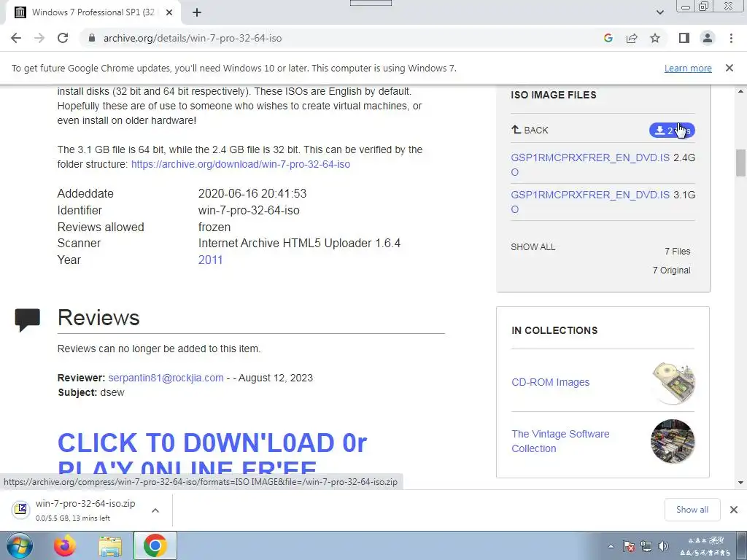Click the zip file icon in downloads bar
The height and width of the screenshot is (560, 747).
pyautogui.click(x=20, y=510)
